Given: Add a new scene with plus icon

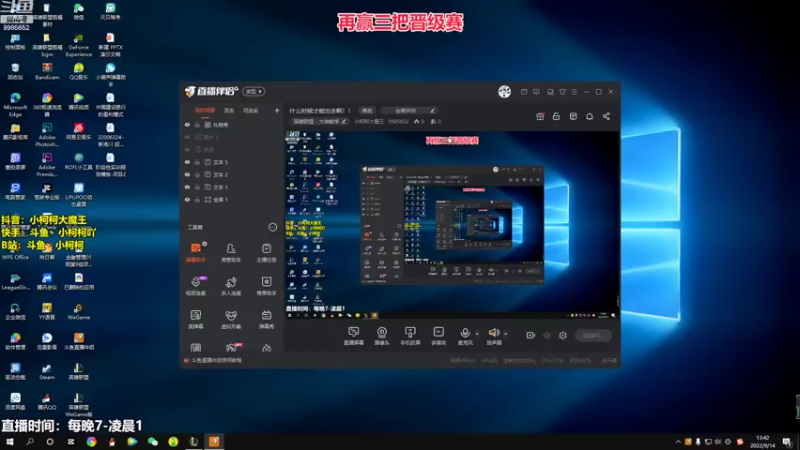Looking at the screenshot, I should [x=277, y=110].
